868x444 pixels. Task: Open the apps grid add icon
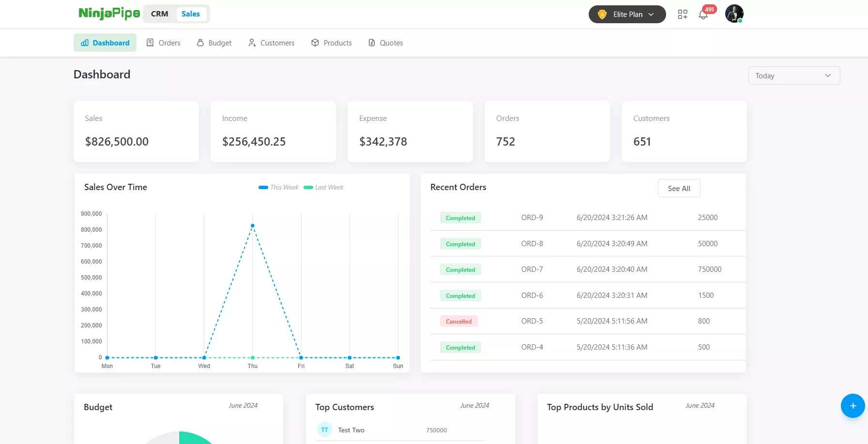[683, 15]
